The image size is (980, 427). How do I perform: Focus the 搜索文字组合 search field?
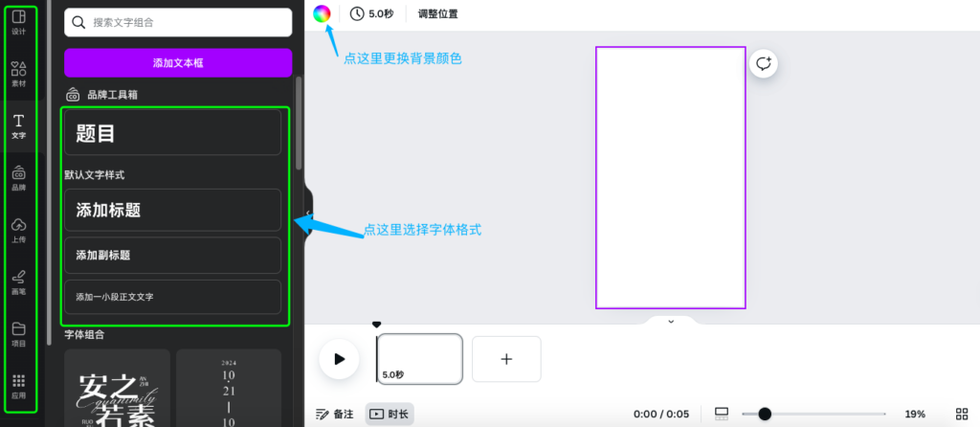[178, 23]
